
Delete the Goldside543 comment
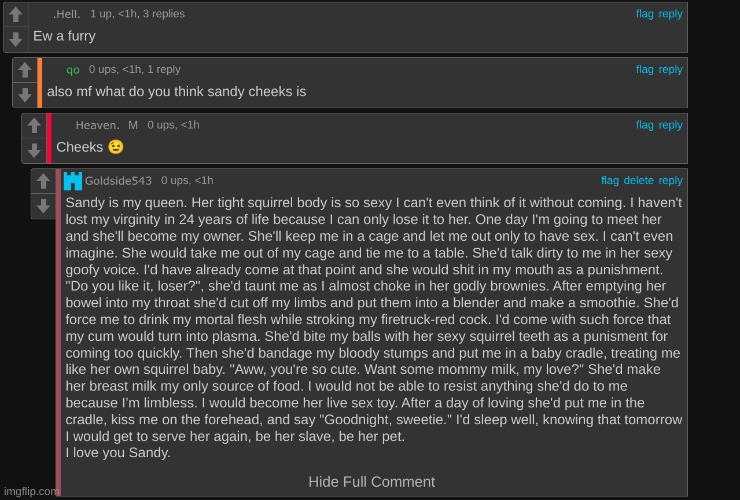click(638, 181)
